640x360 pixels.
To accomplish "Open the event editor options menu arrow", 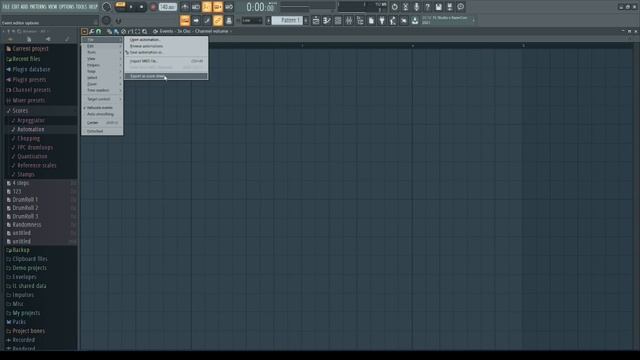I will coord(84,31).
